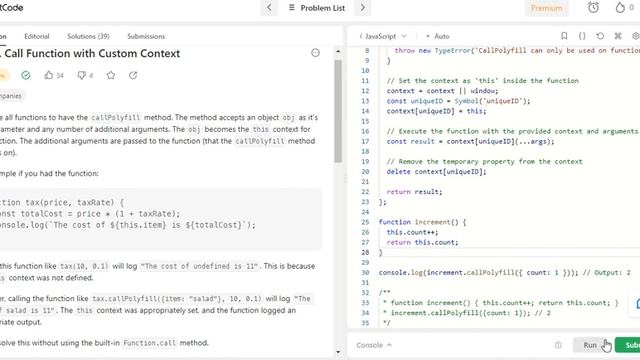Run the code
The width and height of the screenshot is (640, 360).
click(590, 345)
